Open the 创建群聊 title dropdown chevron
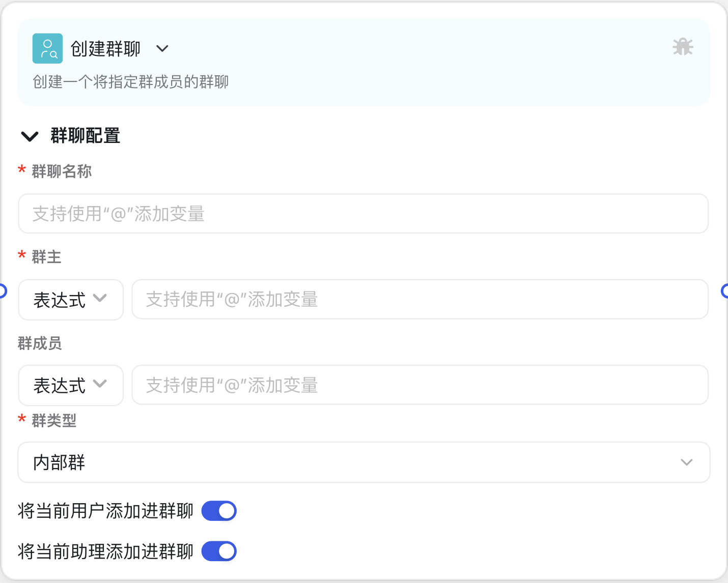 click(x=162, y=49)
